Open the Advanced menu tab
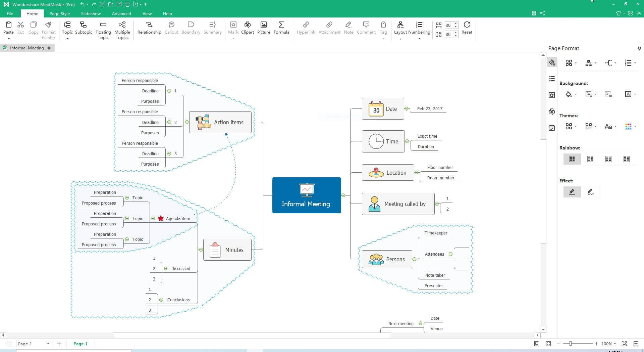 pyautogui.click(x=121, y=14)
